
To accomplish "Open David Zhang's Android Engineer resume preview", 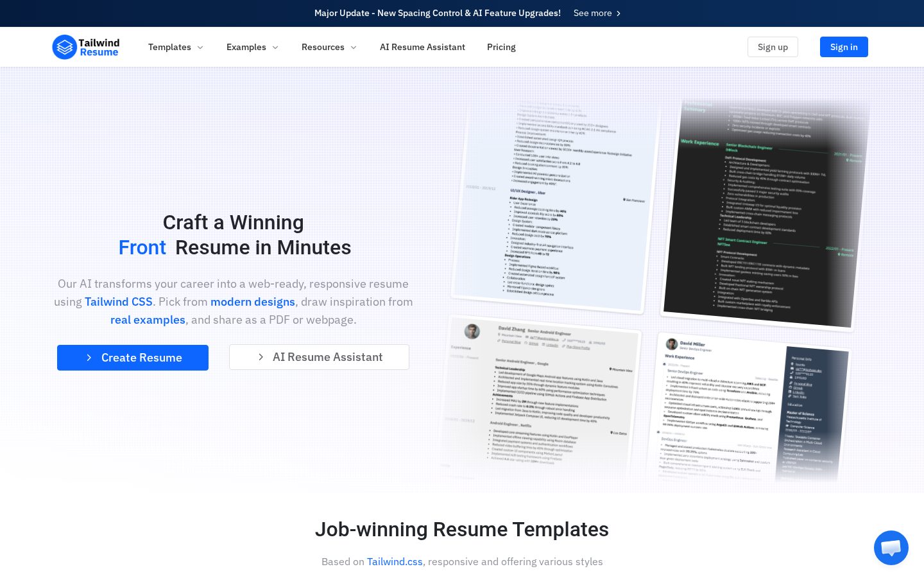I will point(540,399).
